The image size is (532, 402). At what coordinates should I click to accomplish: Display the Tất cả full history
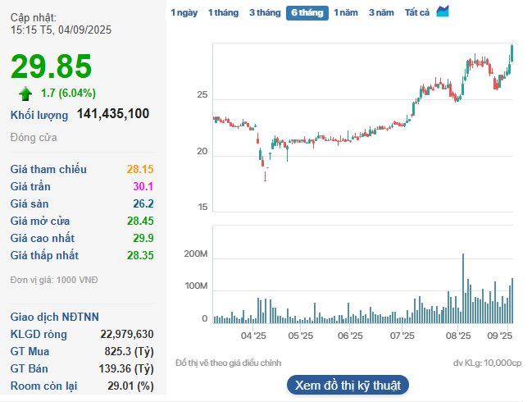tap(417, 12)
